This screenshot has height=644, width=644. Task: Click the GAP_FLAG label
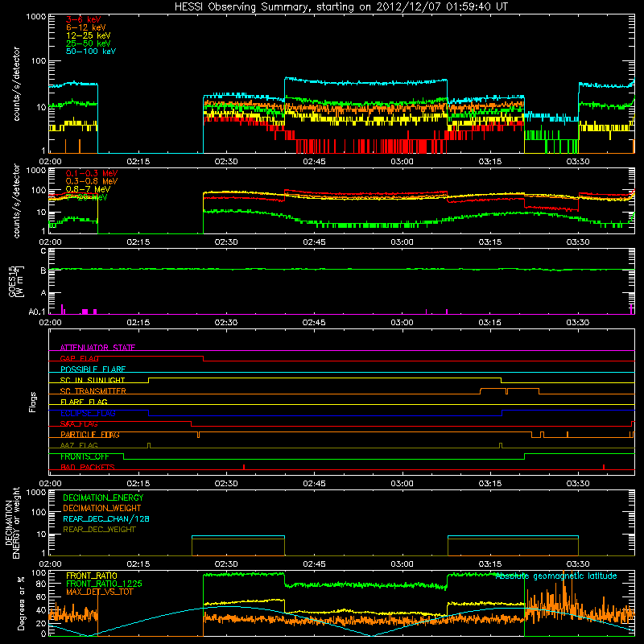[79, 358]
